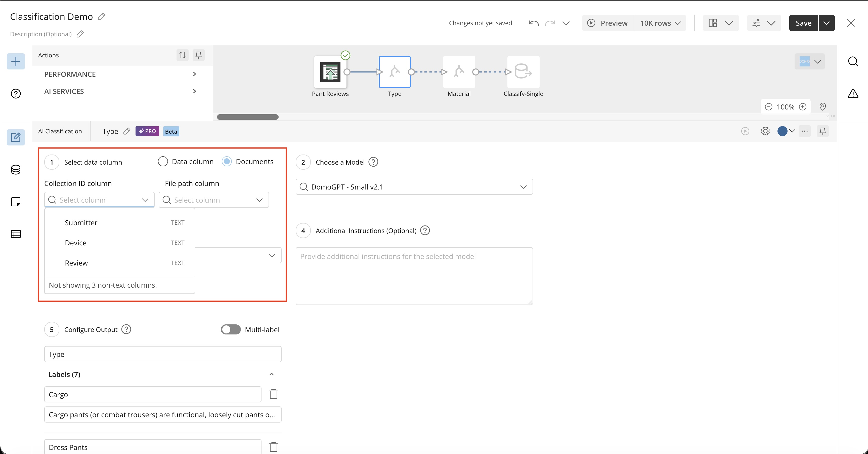Open the layout options dropdown
The width and height of the screenshot is (868, 454).
721,23
